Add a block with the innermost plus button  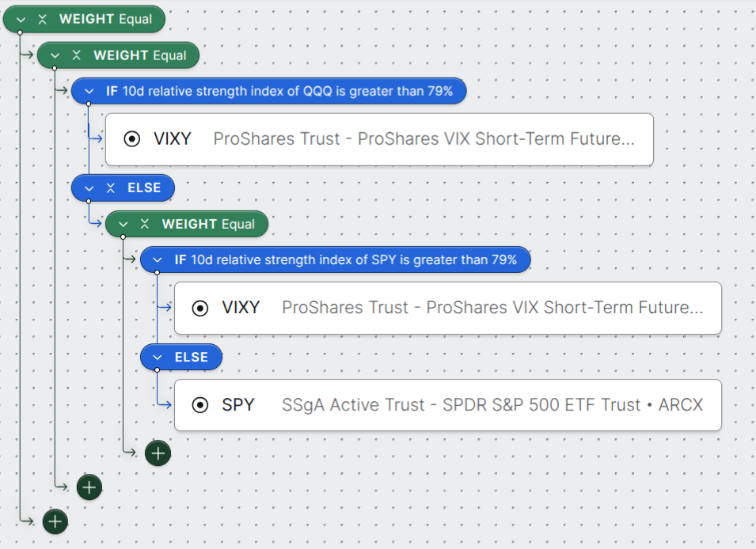(158, 453)
